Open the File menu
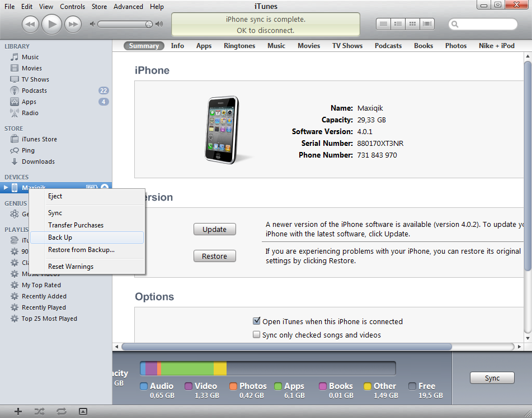The image size is (532, 418). [x=10, y=7]
